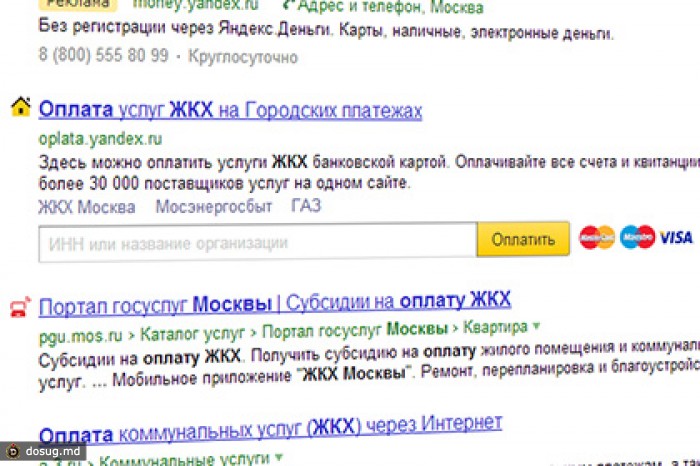Click the yellow house favicon icon
Image resolution: width=700 pixels, height=466 pixels.
point(21,107)
